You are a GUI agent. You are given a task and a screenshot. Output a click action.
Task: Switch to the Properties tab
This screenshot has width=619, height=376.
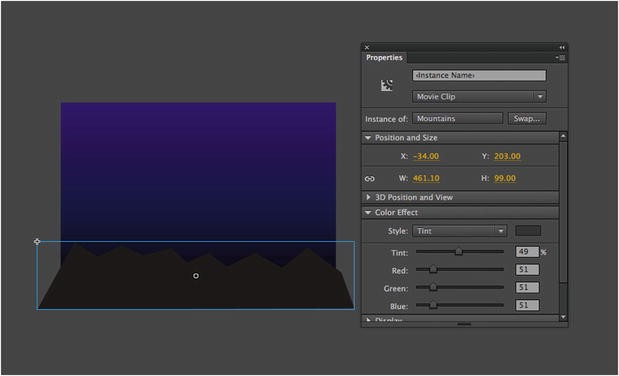pos(384,58)
